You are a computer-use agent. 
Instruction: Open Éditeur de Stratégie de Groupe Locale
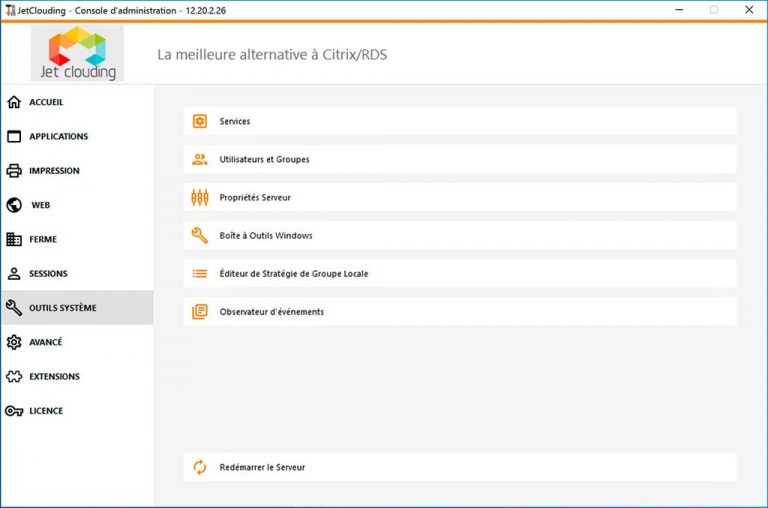(x=460, y=273)
